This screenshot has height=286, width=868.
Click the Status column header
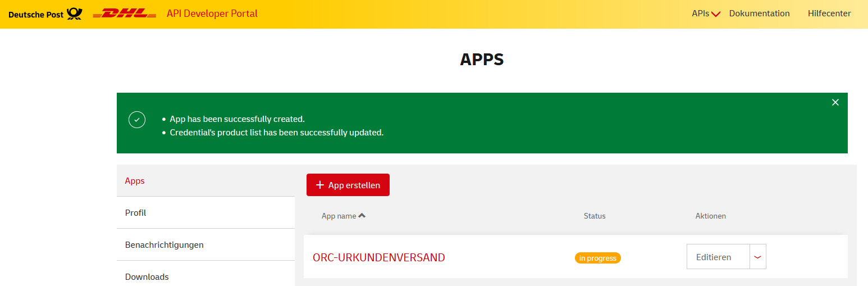coord(595,216)
